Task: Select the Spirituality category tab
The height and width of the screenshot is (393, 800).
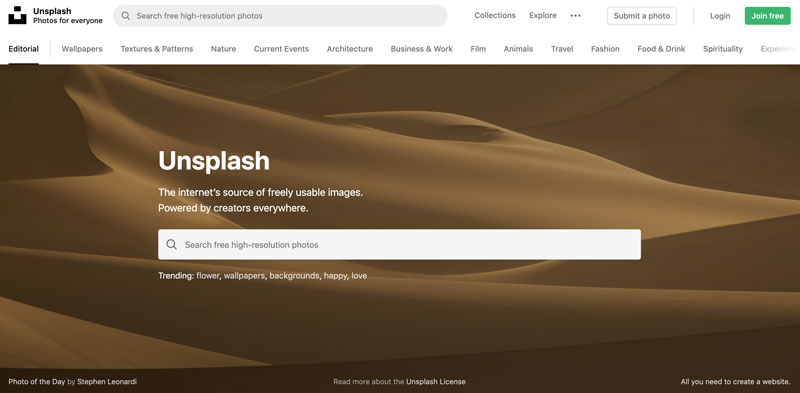Action: click(723, 49)
